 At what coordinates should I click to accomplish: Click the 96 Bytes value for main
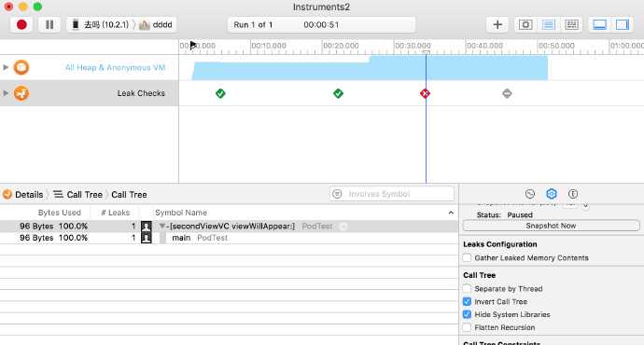[x=36, y=238]
